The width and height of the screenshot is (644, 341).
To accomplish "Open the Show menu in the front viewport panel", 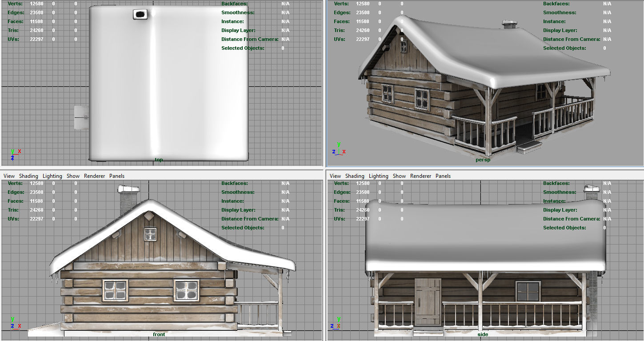I will (x=73, y=176).
